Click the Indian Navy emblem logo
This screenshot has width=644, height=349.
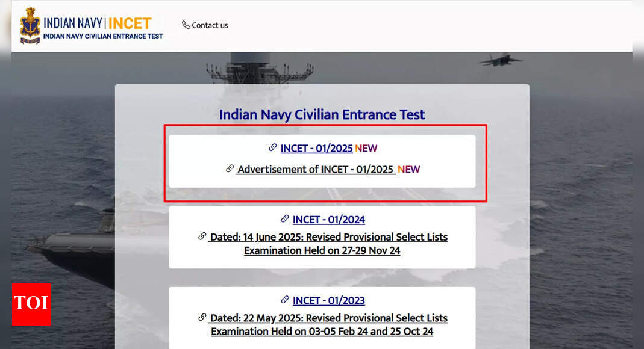click(30, 25)
